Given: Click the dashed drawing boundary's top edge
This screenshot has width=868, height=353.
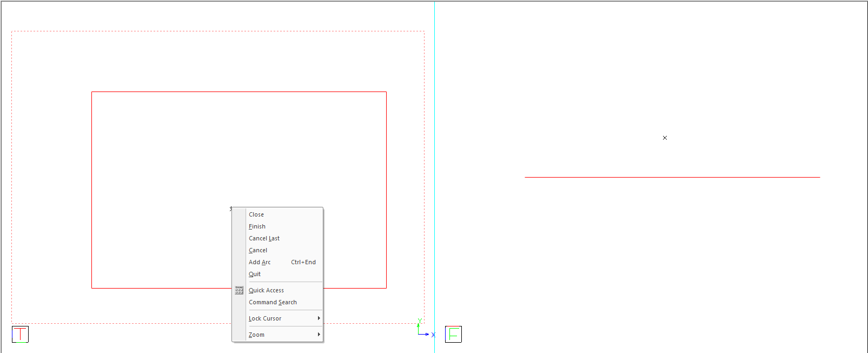Looking at the screenshot, I should [216, 31].
